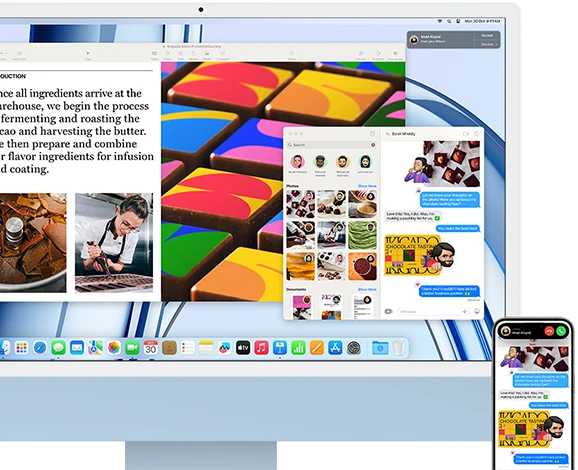Open Spotlight search in the menu bar

coord(449,21)
